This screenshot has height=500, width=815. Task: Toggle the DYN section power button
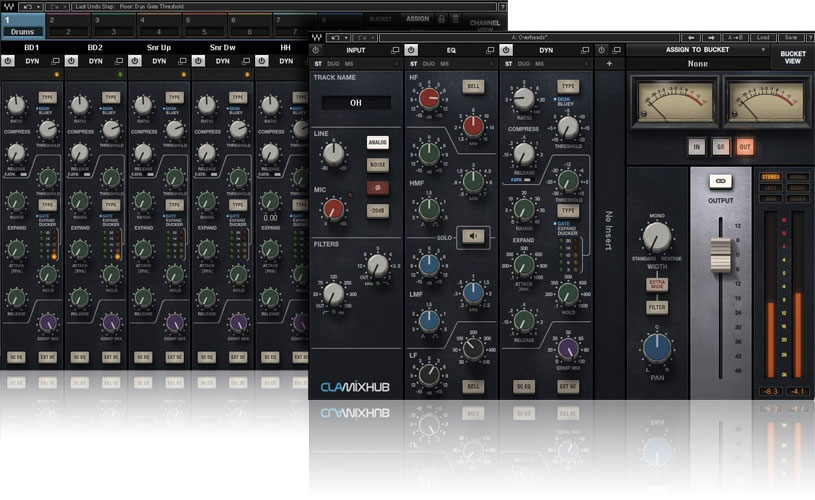click(x=508, y=49)
